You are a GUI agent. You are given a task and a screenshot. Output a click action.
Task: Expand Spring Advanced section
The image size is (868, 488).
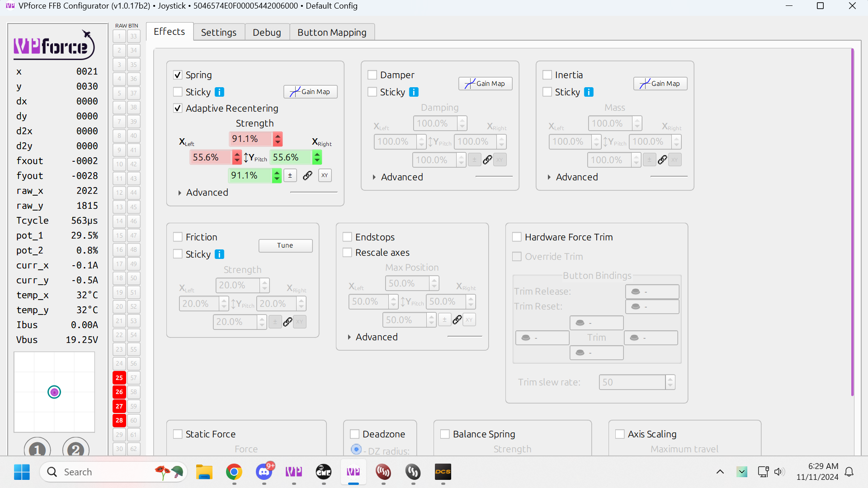click(207, 192)
